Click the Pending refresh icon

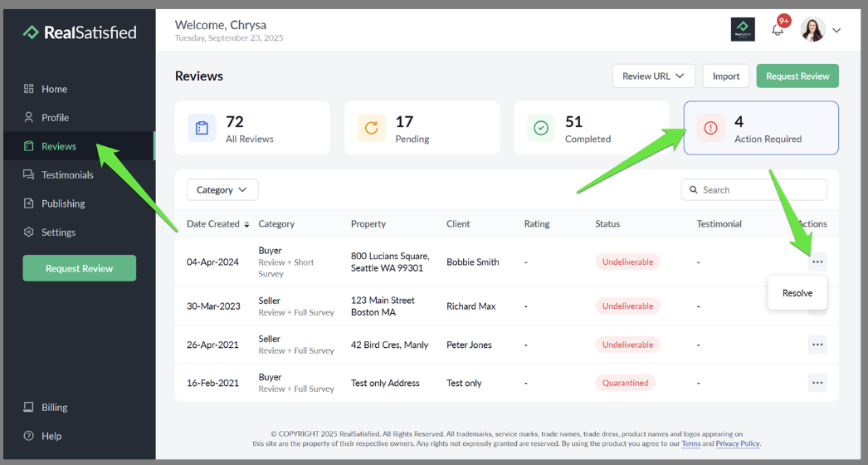(371, 128)
